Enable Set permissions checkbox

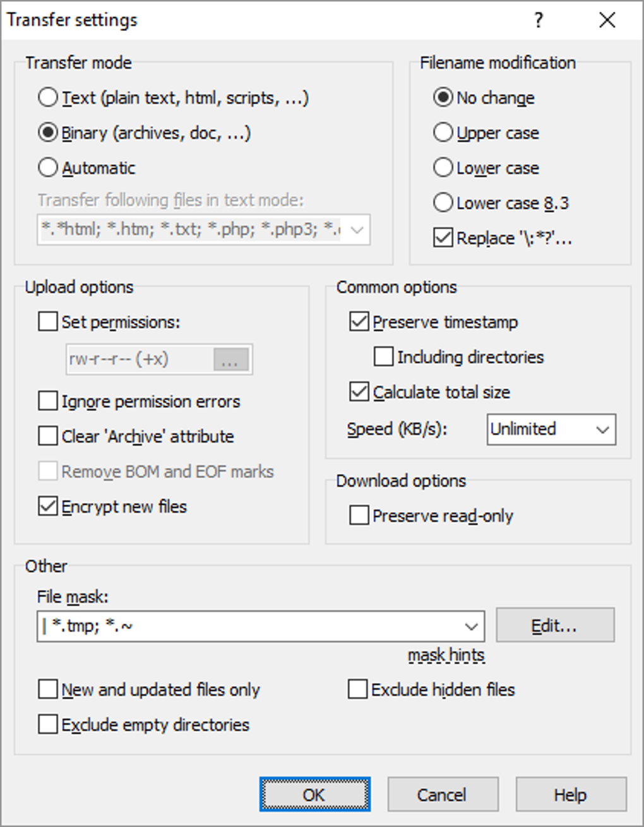point(48,322)
